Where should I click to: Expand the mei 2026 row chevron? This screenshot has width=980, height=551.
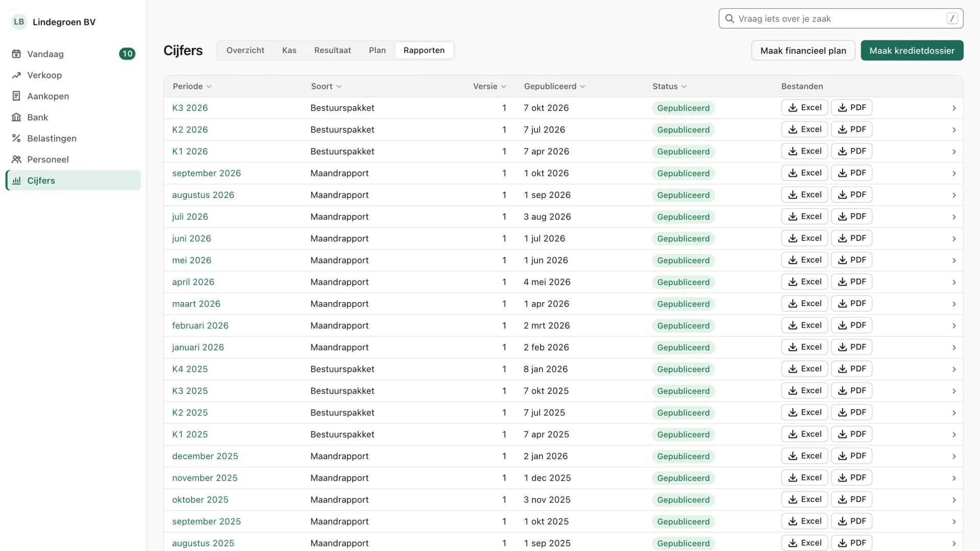pyautogui.click(x=954, y=261)
